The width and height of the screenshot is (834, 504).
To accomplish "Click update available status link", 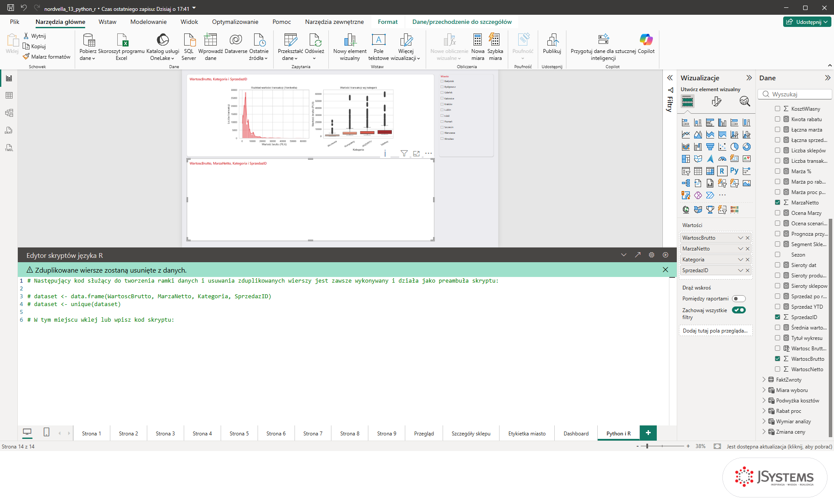I will [779, 447].
